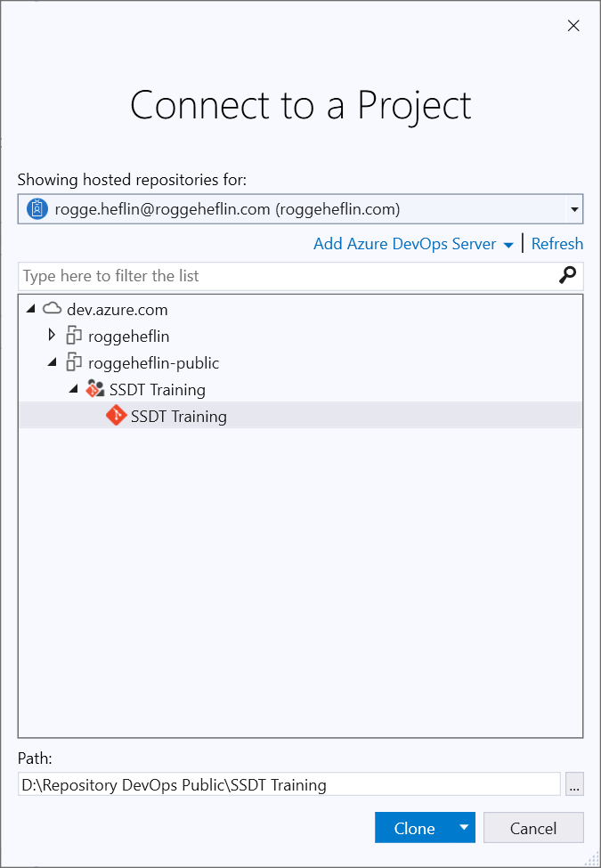Click the browse button next to the Path field
601x868 pixels.
click(574, 784)
